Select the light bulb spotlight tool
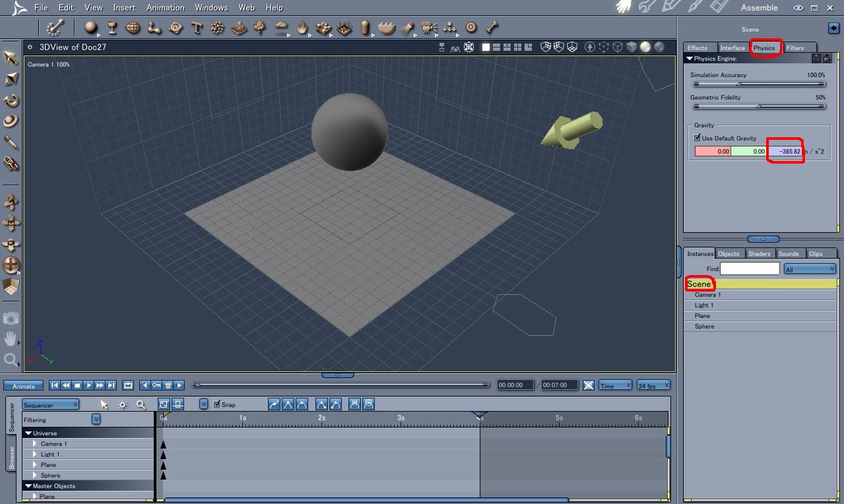Image resolution: width=844 pixels, height=504 pixels. pyautogui.click(x=408, y=28)
